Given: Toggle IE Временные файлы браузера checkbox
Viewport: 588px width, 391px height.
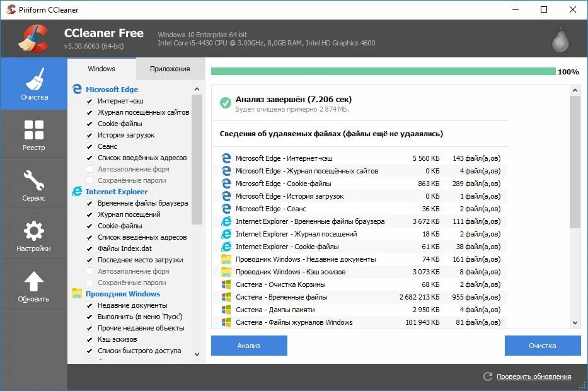Looking at the screenshot, I should point(89,203).
